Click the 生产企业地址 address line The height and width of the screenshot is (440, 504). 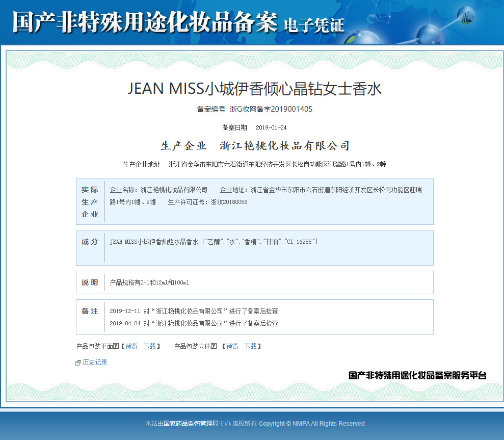pyautogui.click(x=255, y=164)
